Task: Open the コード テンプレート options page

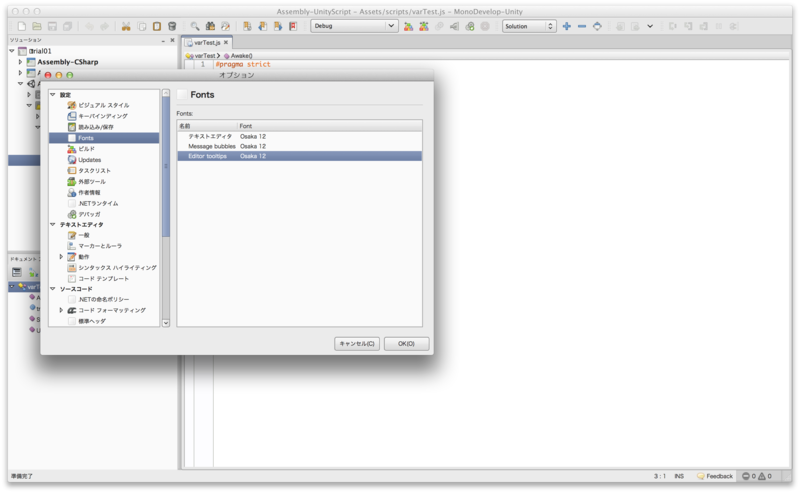Action: tap(103, 279)
